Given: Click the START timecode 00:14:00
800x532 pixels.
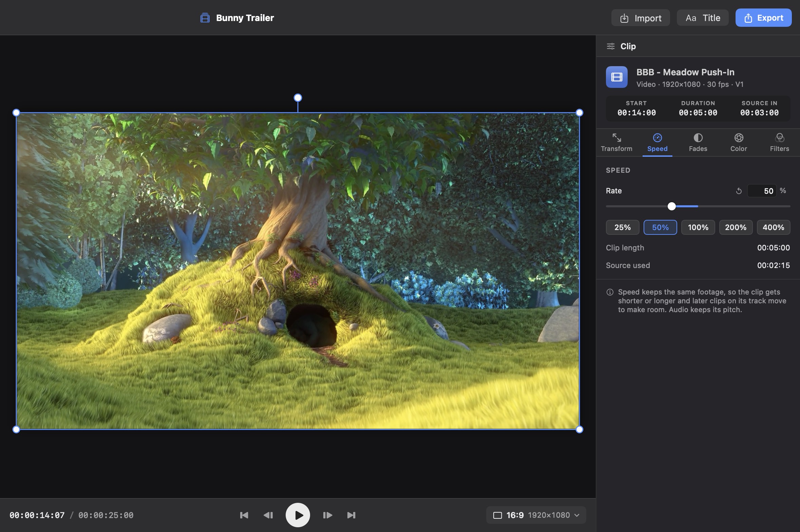Looking at the screenshot, I should click(x=636, y=113).
